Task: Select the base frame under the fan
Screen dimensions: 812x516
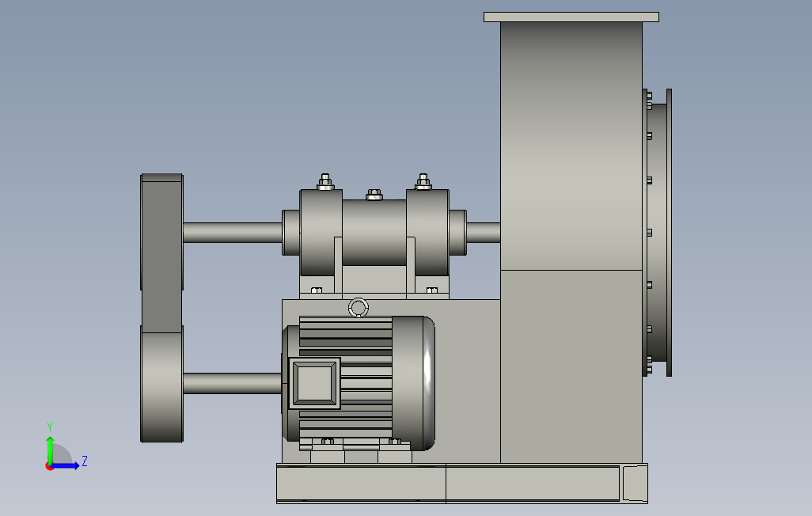Action: click(x=462, y=484)
